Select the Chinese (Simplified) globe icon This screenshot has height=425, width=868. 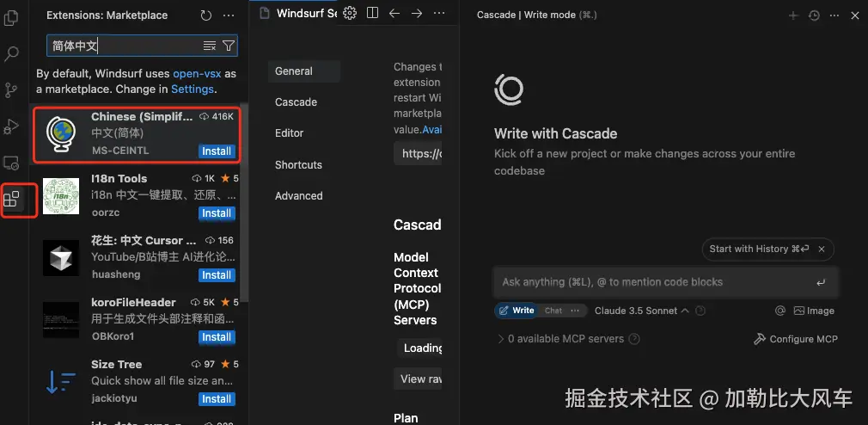point(61,134)
